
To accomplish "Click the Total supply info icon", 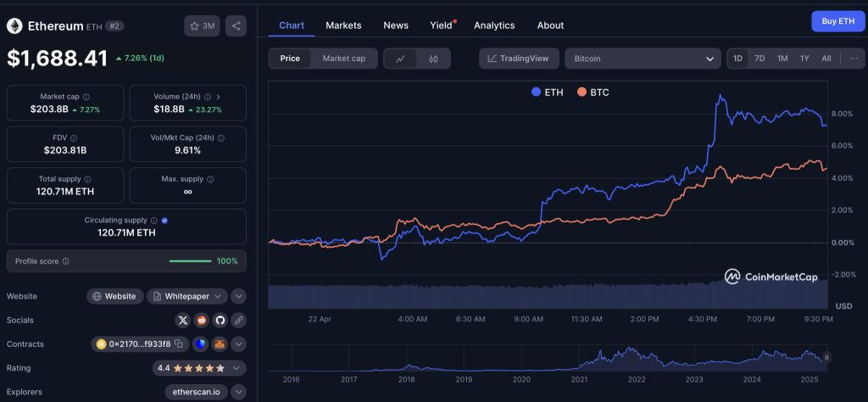I will (x=87, y=180).
